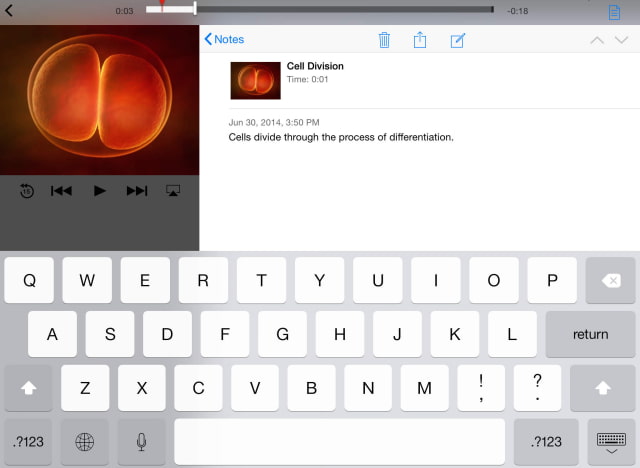Tap the K key
Viewport: 640px width, 468px height.
click(x=455, y=334)
